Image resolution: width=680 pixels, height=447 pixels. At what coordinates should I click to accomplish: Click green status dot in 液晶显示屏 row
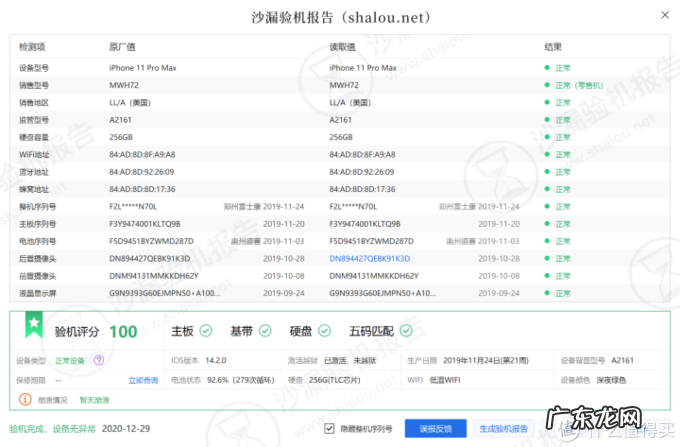[x=547, y=293]
